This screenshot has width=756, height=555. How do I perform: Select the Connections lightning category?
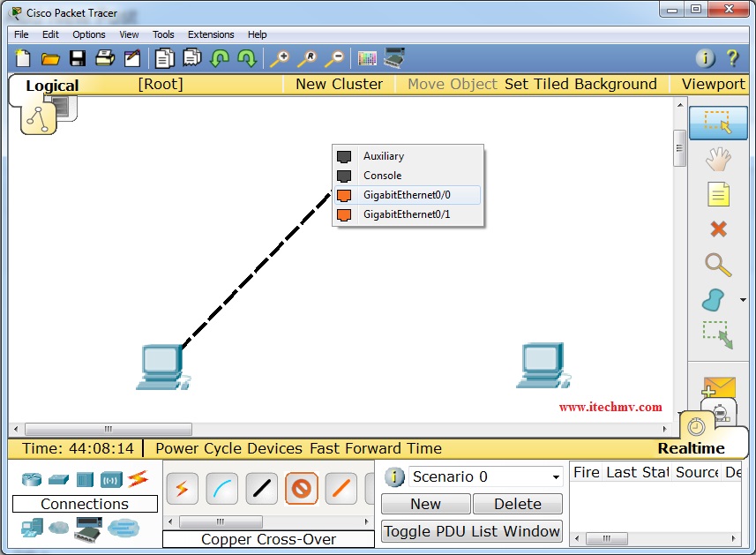click(x=138, y=479)
